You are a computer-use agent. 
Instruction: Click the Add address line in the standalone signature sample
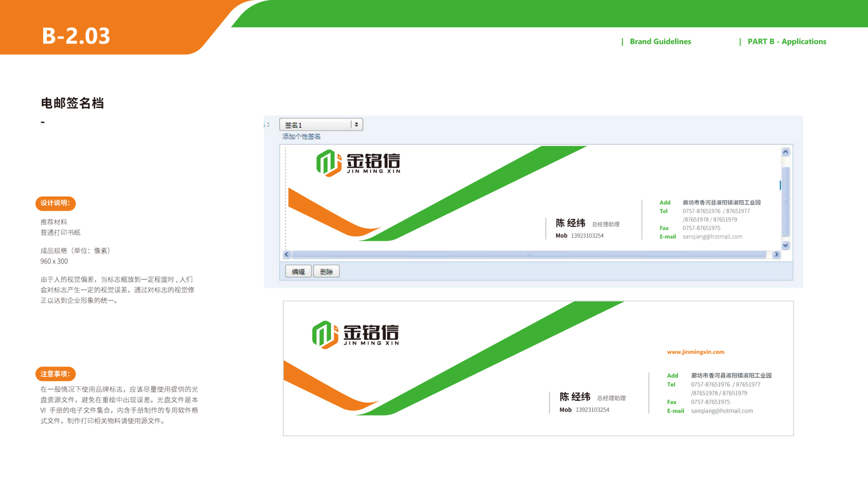pyautogui.click(x=719, y=376)
